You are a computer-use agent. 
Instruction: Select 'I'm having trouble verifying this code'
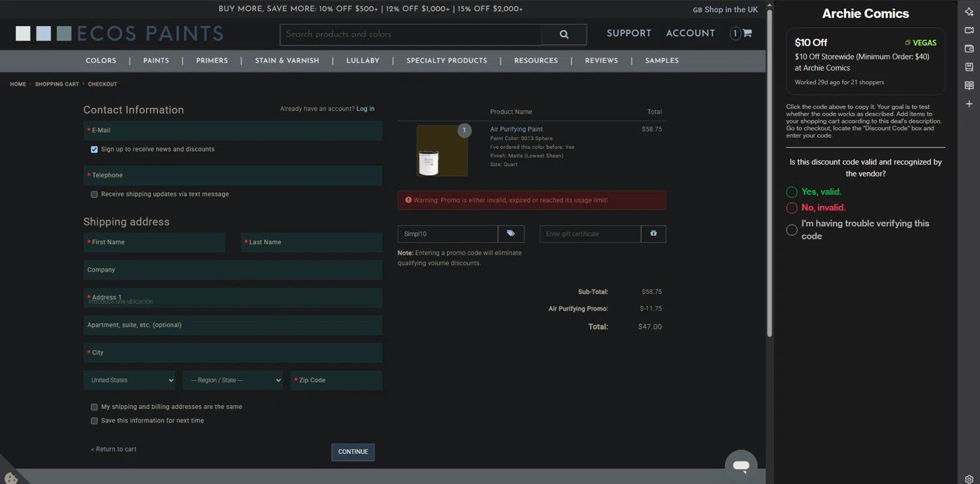(x=792, y=230)
